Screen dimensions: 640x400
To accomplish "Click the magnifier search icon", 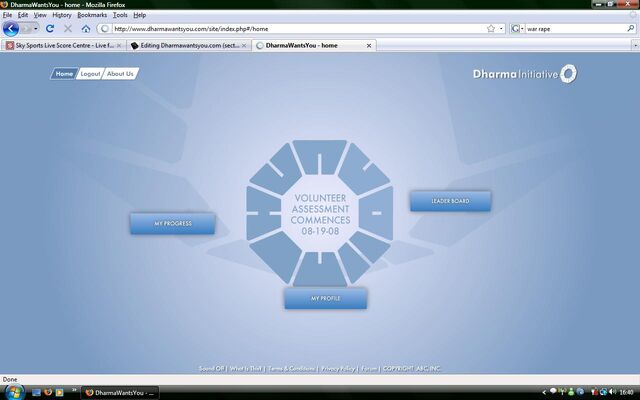I will pyautogui.click(x=631, y=29).
